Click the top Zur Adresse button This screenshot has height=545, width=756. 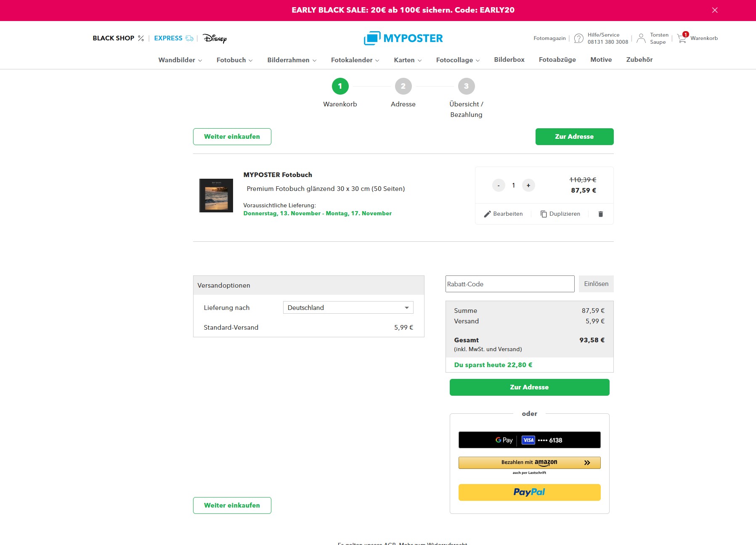pos(574,137)
